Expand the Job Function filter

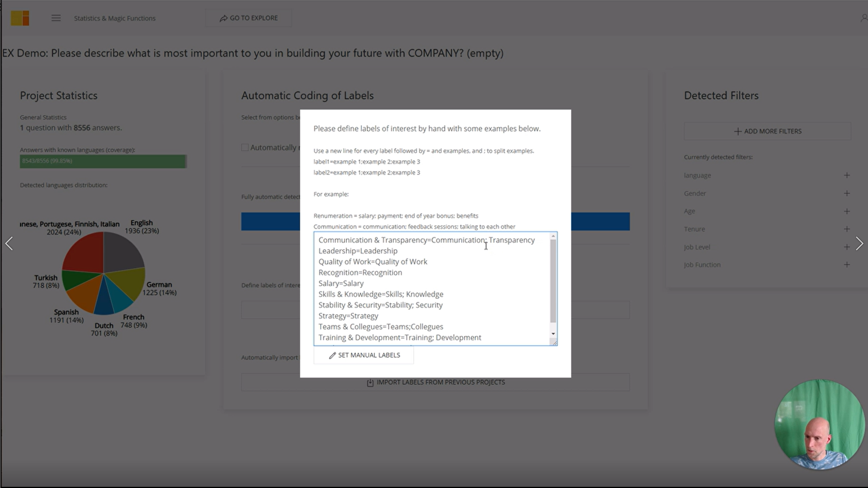click(x=847, y=265)
